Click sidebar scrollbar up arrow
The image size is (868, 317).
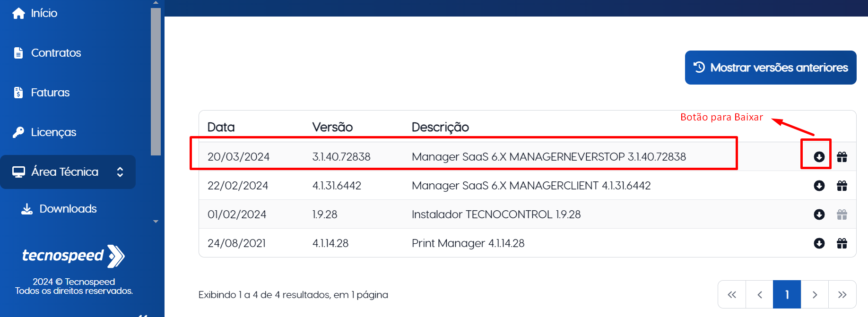[x=156, y=3]
